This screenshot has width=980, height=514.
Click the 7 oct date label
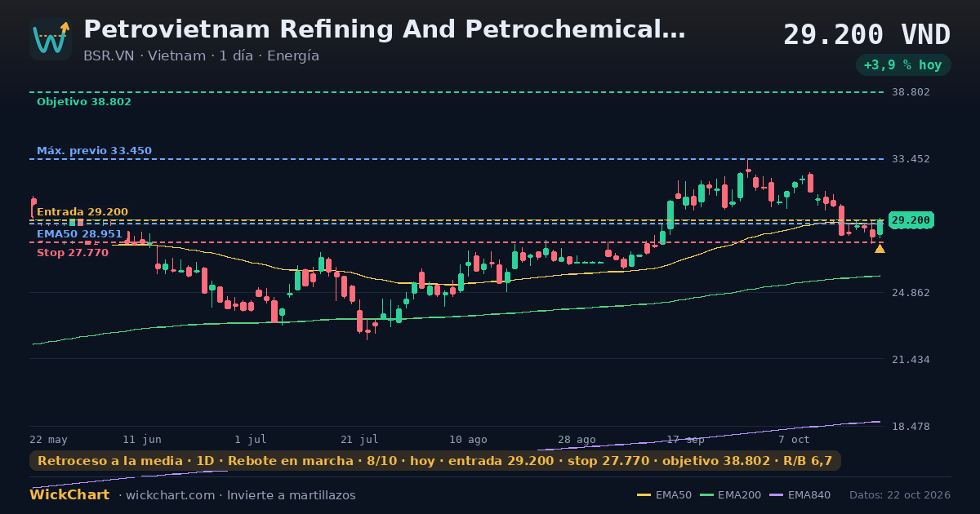tap(794, 439)
